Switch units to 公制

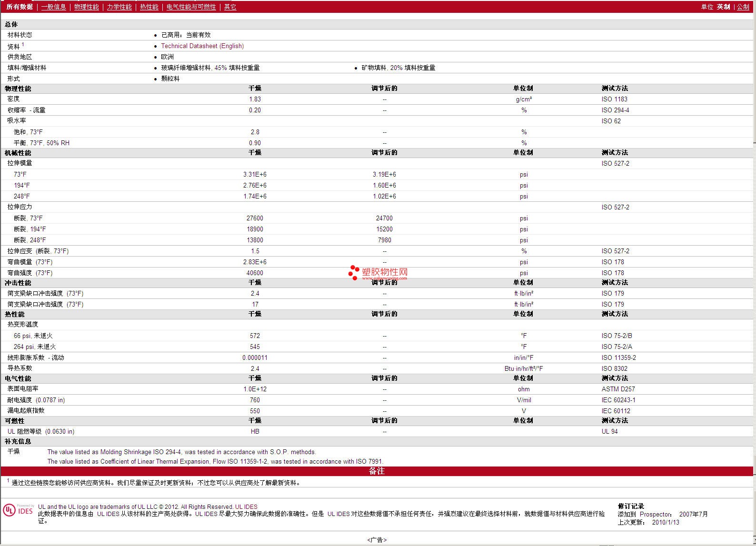pos(743,7)
